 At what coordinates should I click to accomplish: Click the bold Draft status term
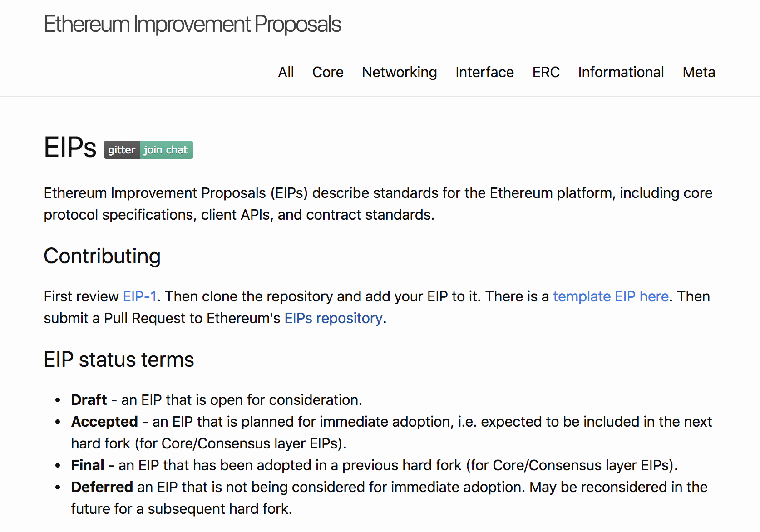click(89, 400)
